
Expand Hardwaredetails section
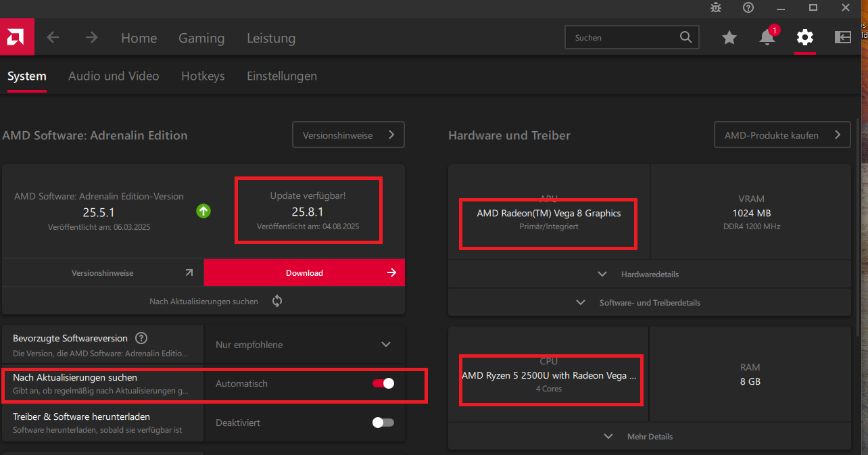click(x=650, y=274)
